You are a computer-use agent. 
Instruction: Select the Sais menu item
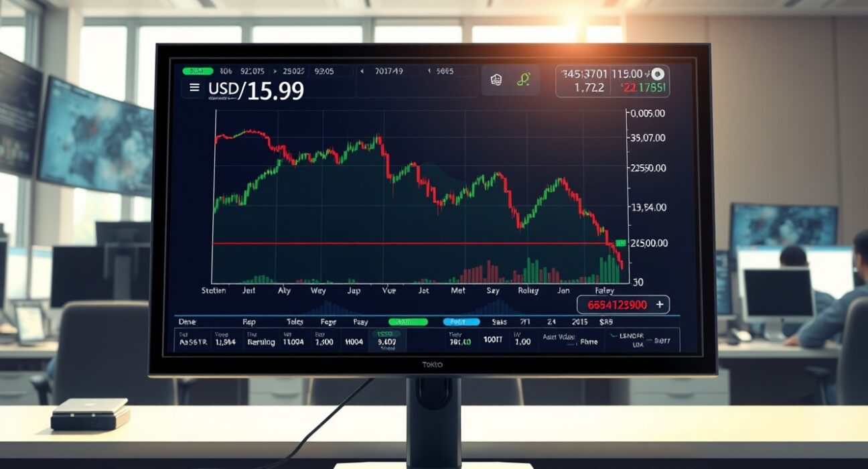tap(498, 322)
